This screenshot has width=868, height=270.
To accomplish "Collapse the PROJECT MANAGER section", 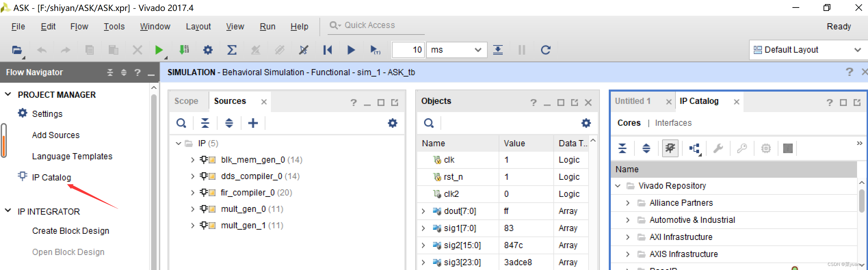I will (8, 94).
